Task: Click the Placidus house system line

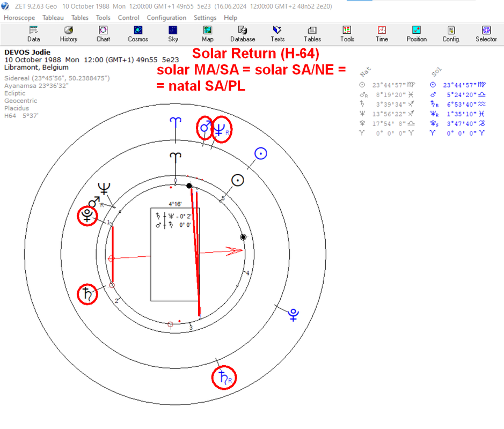Action: 17,108
